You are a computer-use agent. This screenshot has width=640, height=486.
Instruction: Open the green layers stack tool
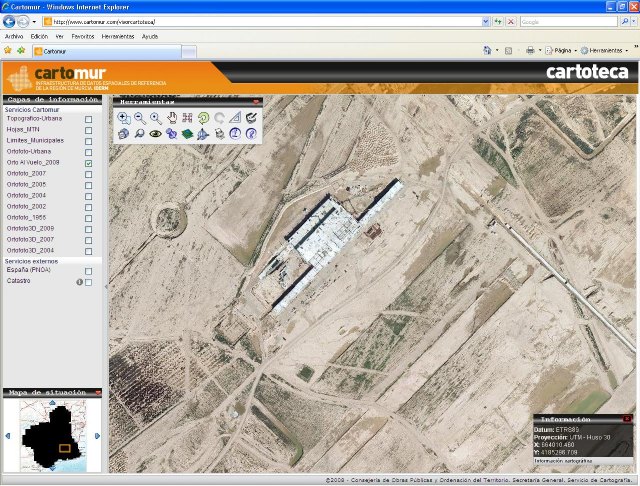(x=187, y=133)
